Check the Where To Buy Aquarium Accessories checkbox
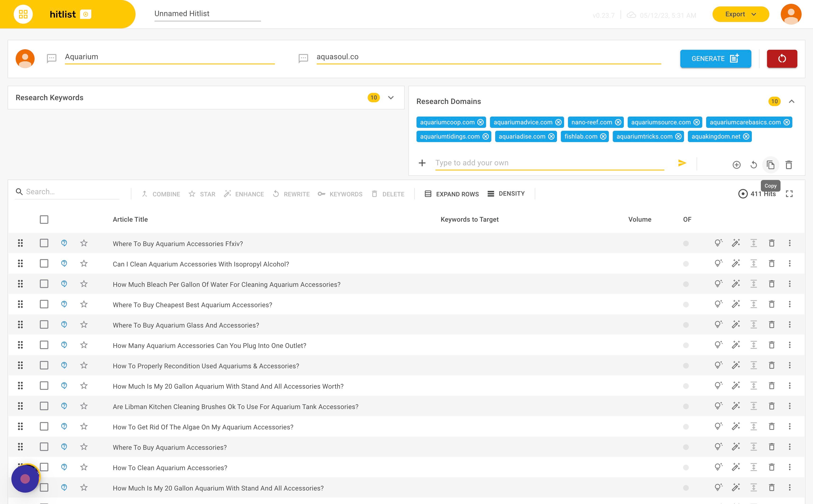Viewport: 813px width, 504px height. point(44,446)
